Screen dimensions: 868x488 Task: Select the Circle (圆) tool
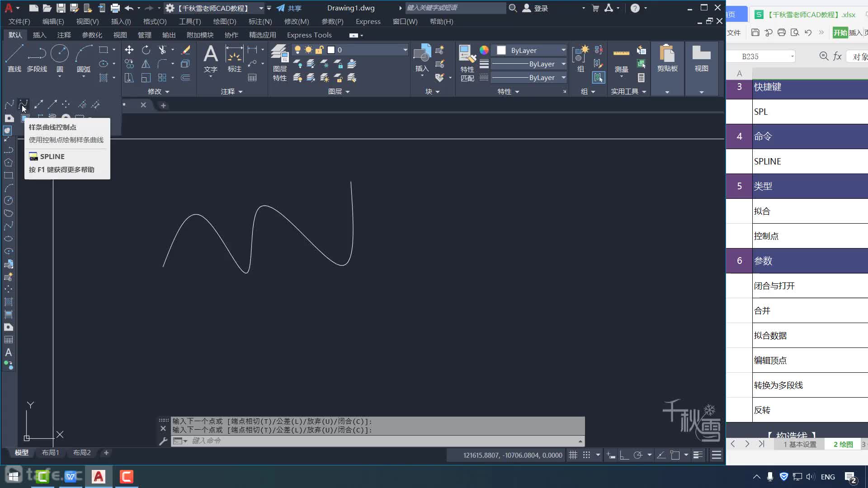click(60, 59)
